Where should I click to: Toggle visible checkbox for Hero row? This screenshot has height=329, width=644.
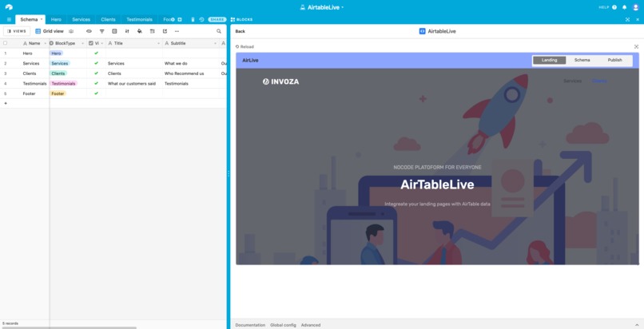pos(96,54)
